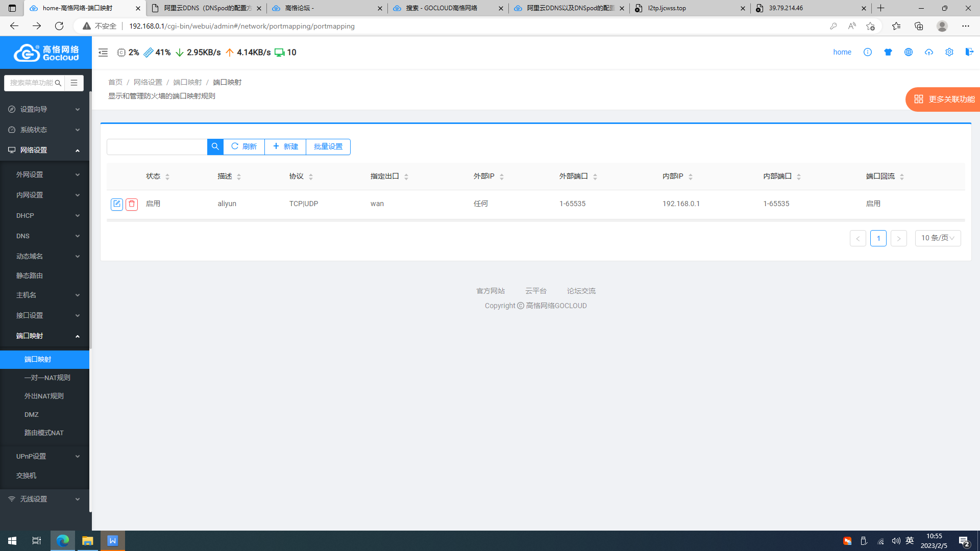Screen dimensions: 980x551
Task: Expand the 外网设置 submenu
Action: pos(44,174)
